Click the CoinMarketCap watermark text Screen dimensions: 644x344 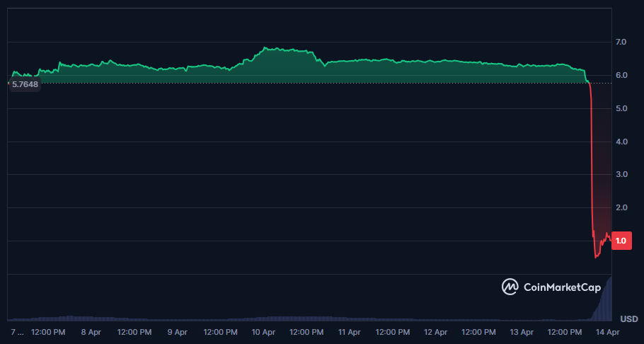pyautogui.click(x=562, y=287)
